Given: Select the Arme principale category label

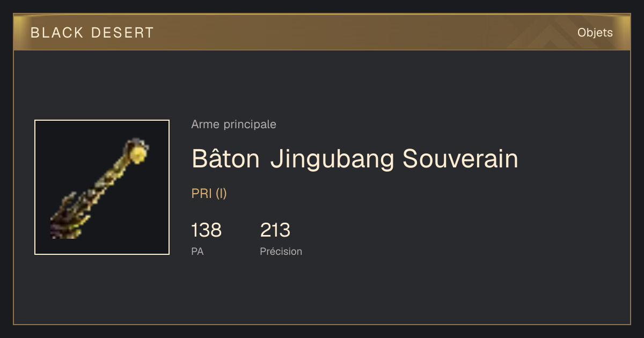Looking at the screenshot, I should pyautogui.click(x=233, y=124).
